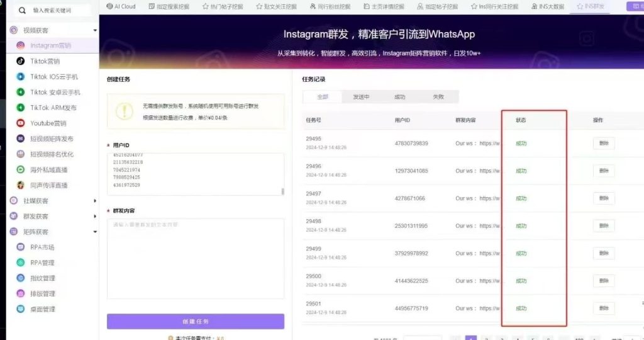Collapse the 视频获客 sidebar group

95,30
